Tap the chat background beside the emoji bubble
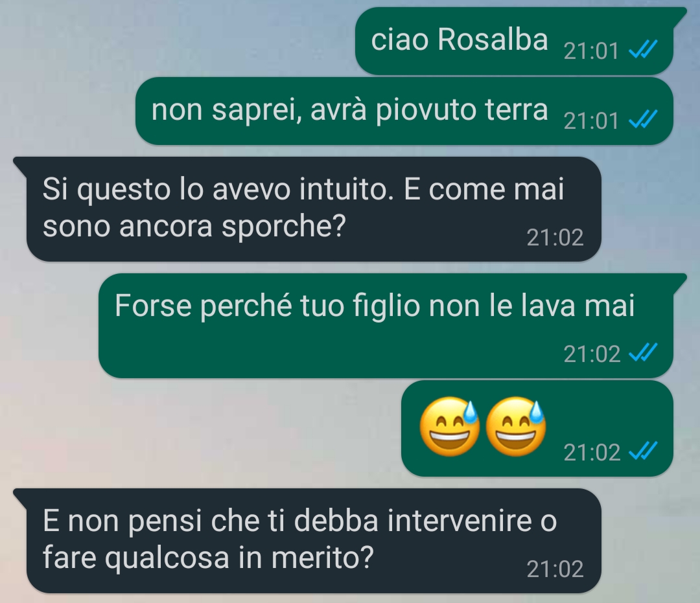This screenshot has width=700, height=603. [201, 428]
